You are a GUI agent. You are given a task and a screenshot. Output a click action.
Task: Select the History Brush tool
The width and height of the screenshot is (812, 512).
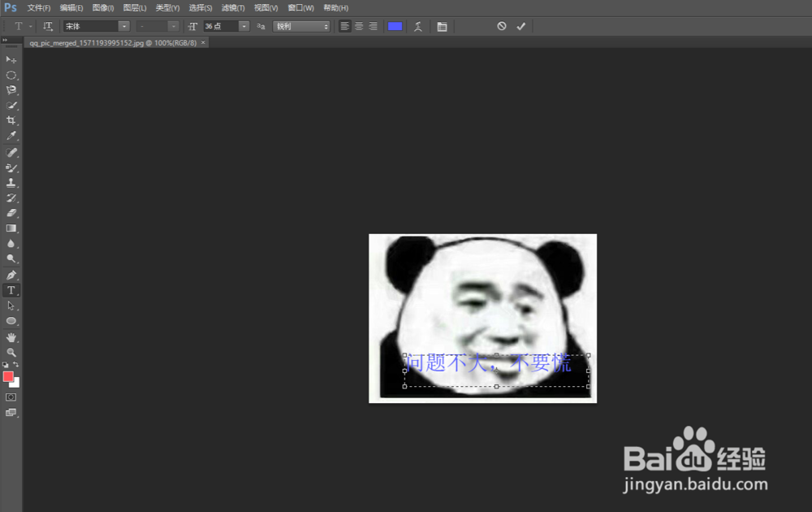(x=11, y=197)
